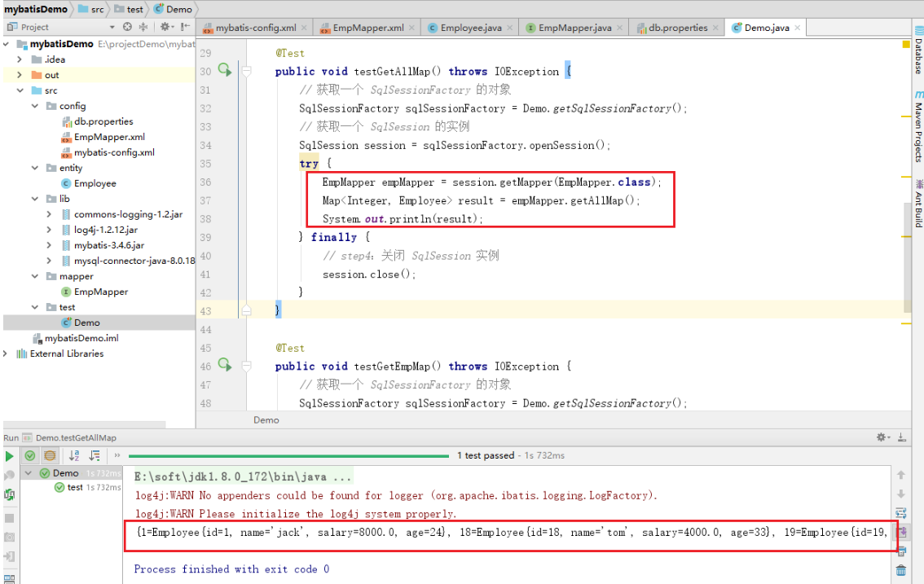Screen dimensions: 924x584
Task: Collapse the src folder
Action: 20,90
